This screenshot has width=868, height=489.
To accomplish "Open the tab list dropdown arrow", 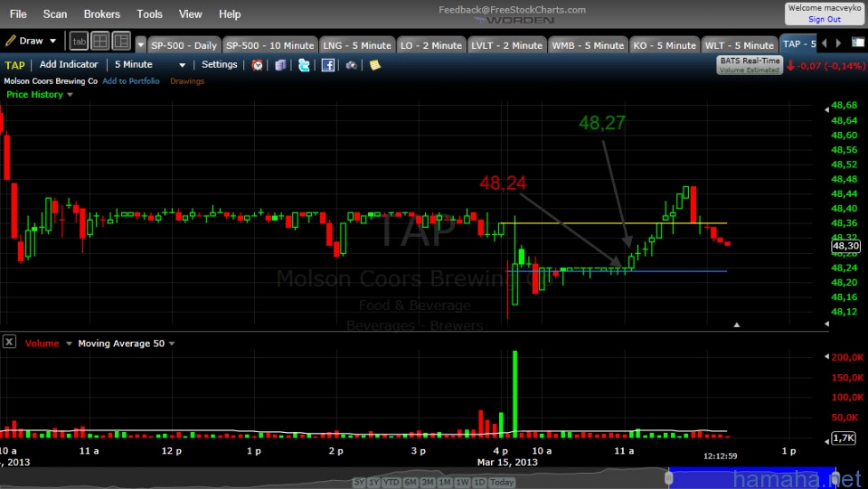I will pyautogui.click(x=141, y=45).
